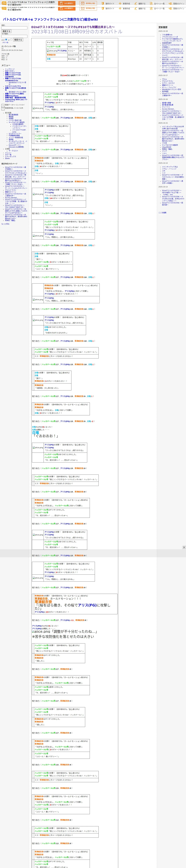Focus the タグ検索 input field
This screenshot has width=186, height=868.
click(x=14, y=36)
